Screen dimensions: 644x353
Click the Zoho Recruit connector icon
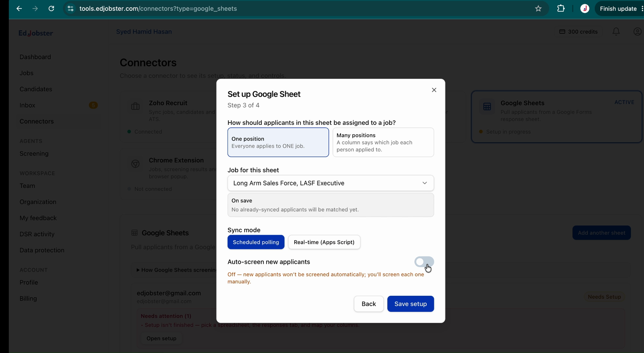tap(135, 106)
